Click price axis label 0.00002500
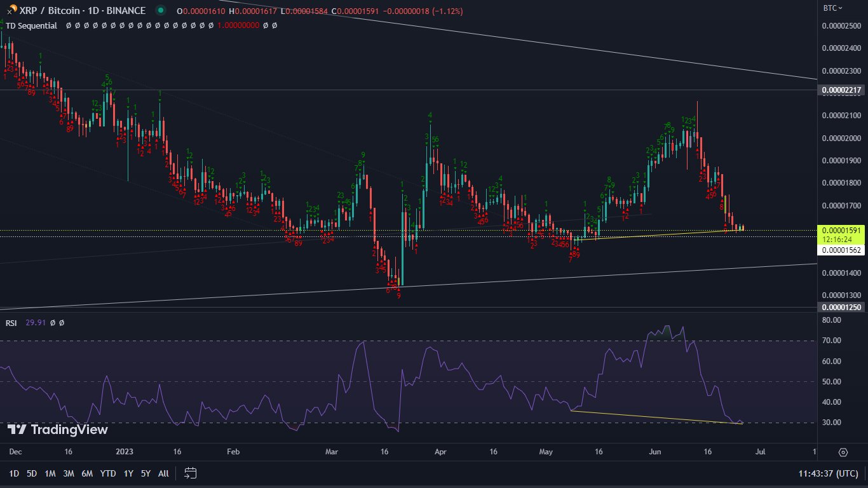The image size is (868, 488). click(x=841, y=25)
